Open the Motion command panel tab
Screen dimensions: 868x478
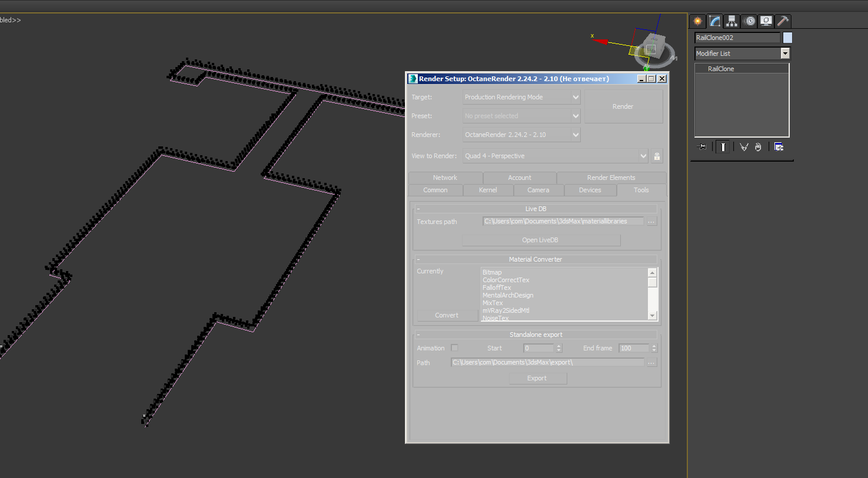(749, 21)
